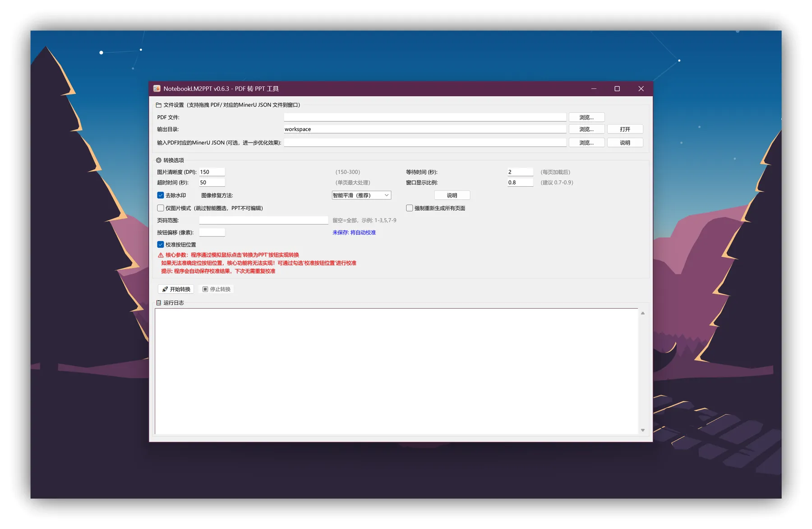Enable the 仅图片模式 checkbox

(161, 208)
